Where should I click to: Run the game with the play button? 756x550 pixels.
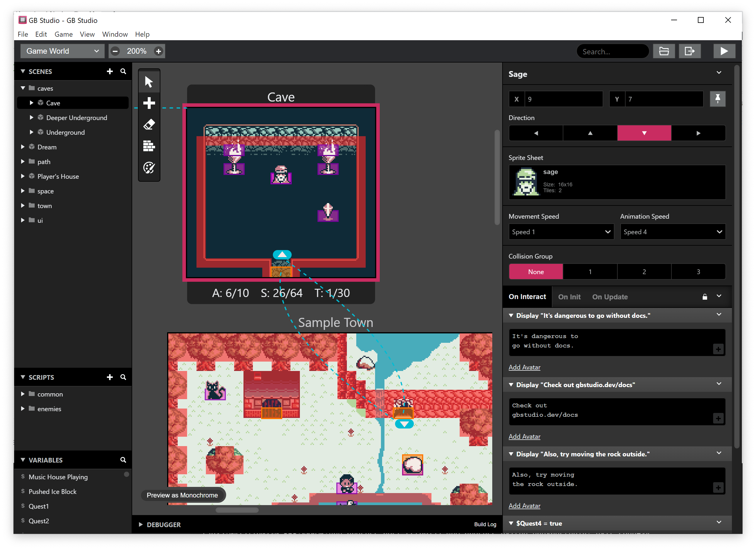point(724,51)
